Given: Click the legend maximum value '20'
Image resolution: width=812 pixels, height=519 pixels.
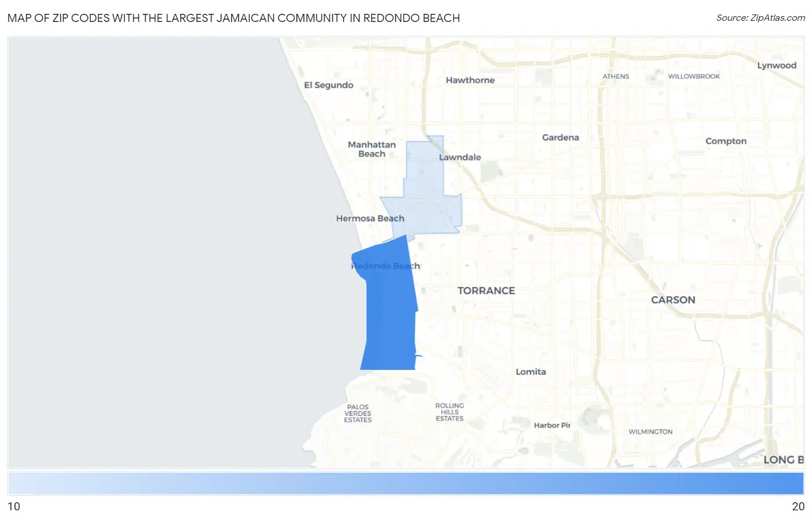Looking at the screenshot, I should pyautogui.click(x=798, y=506).
